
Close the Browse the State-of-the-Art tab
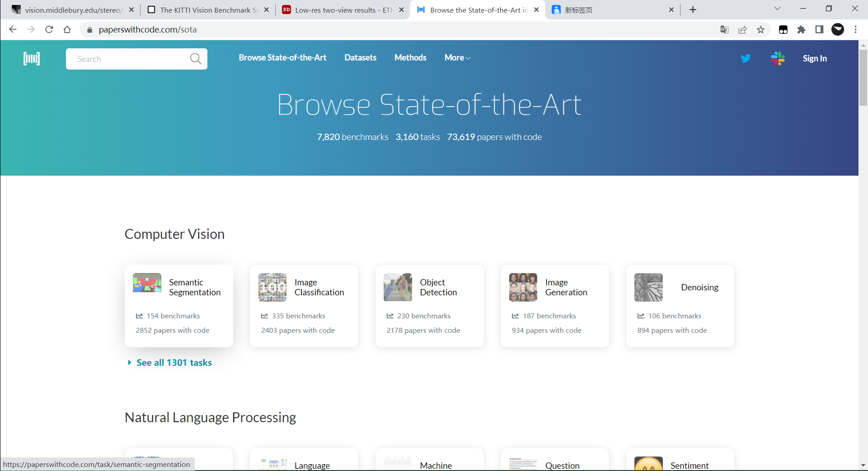pos(536,9)
